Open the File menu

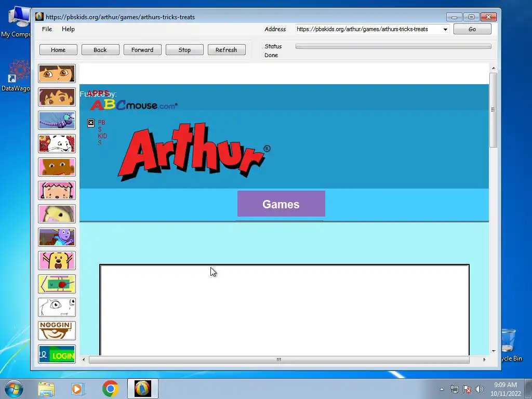(x=47, y=29)
